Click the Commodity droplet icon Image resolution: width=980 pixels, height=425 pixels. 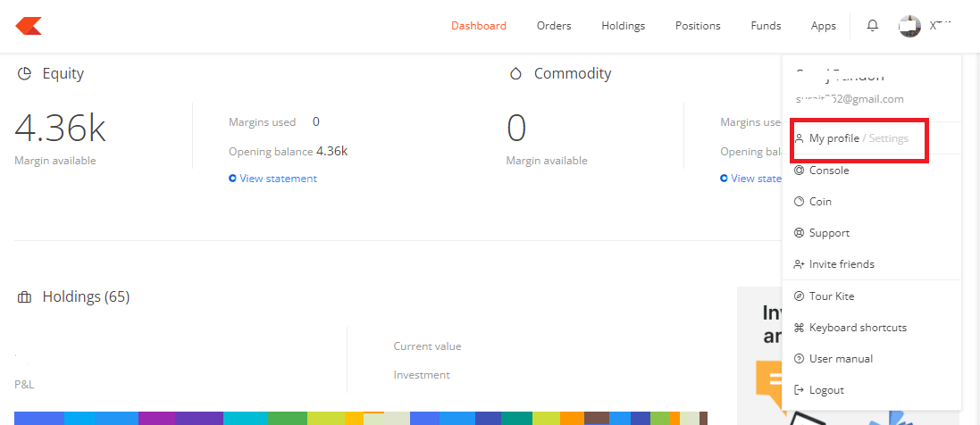coord(515,74)
